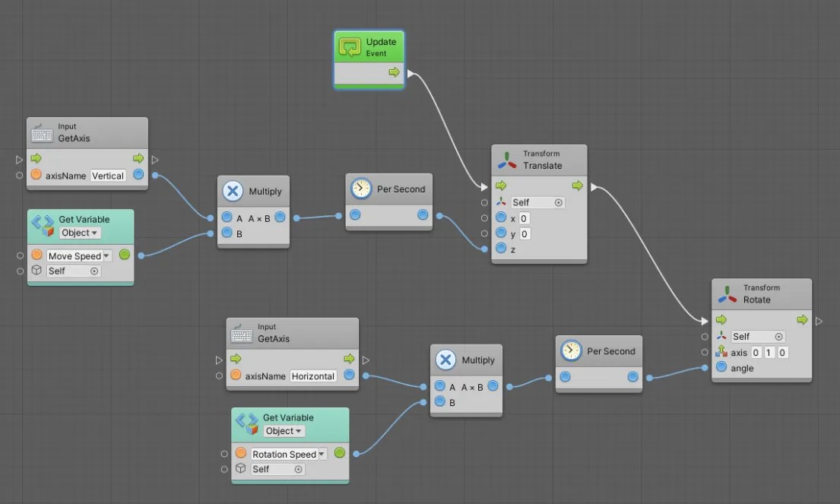Click the axisName field showing Vertical

107,176
